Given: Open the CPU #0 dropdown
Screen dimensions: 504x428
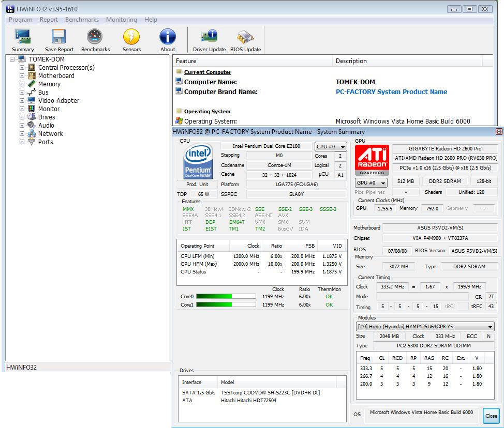Looking at the screenshot, I should tap(331, 146).
